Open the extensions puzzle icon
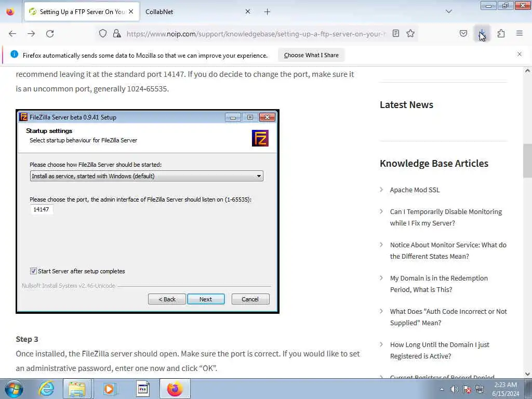This screenshot has height=399, width=532. tap(501, 33)
